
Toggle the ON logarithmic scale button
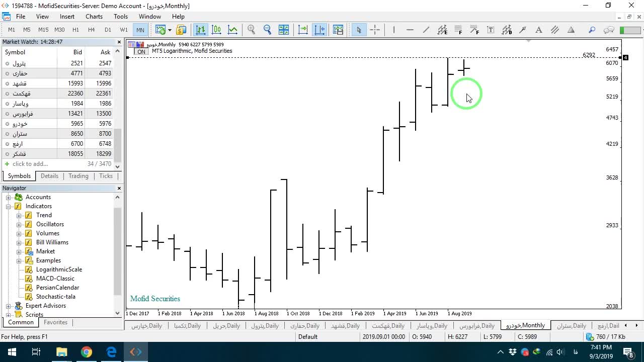click(141, 52)
